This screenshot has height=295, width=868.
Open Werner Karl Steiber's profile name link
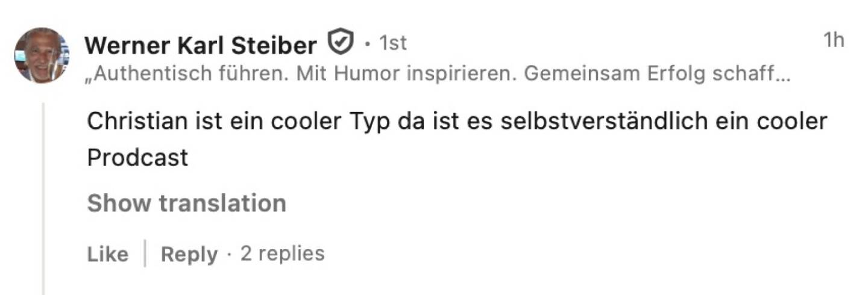click(x=201, y=45)
